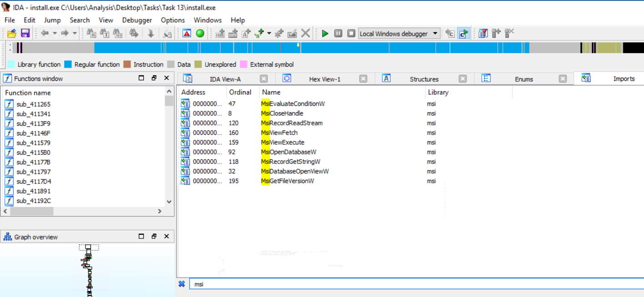The width and height of the screenshot is (644, 297).
Task: Sort imports by Ordinal column header
Action: [240, 92]
